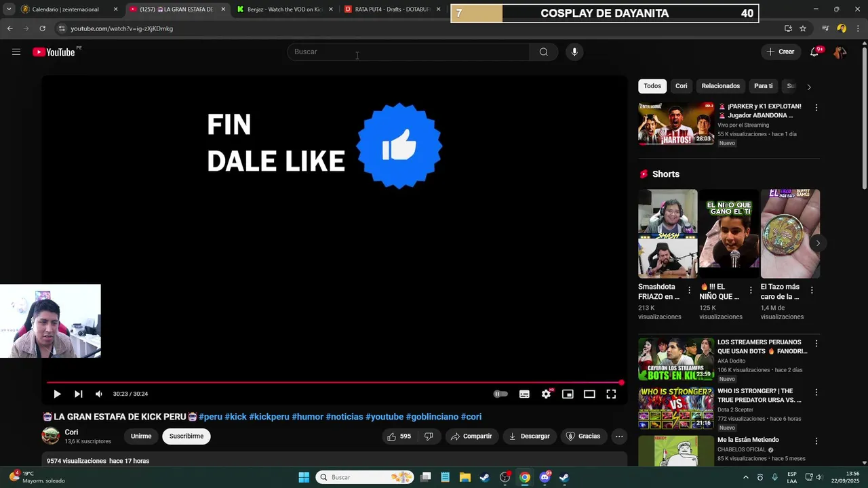The width and height of the screenshot is (868, 488).
Task: Open options for the PARKER y K1 video
Action: tap(816, 108)
